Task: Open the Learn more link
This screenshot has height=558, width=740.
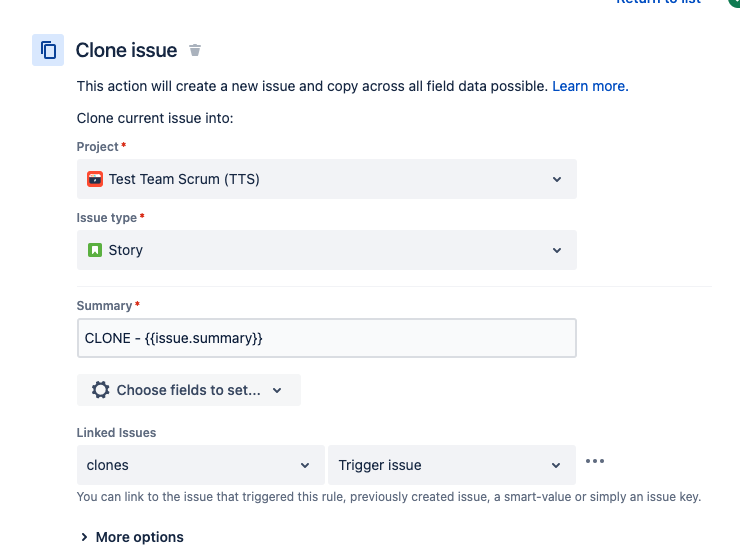Action: coord(590,86)
